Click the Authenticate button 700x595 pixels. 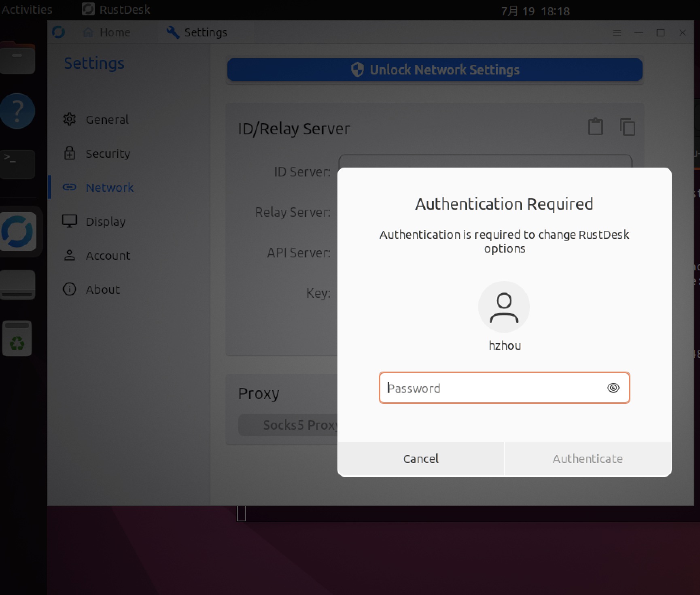588,459
